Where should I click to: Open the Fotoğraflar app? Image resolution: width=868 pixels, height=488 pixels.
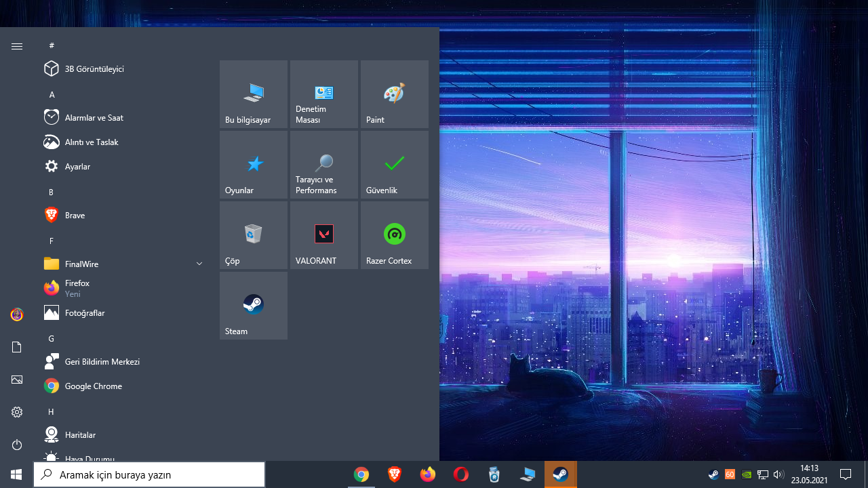[x=124, y=313]
